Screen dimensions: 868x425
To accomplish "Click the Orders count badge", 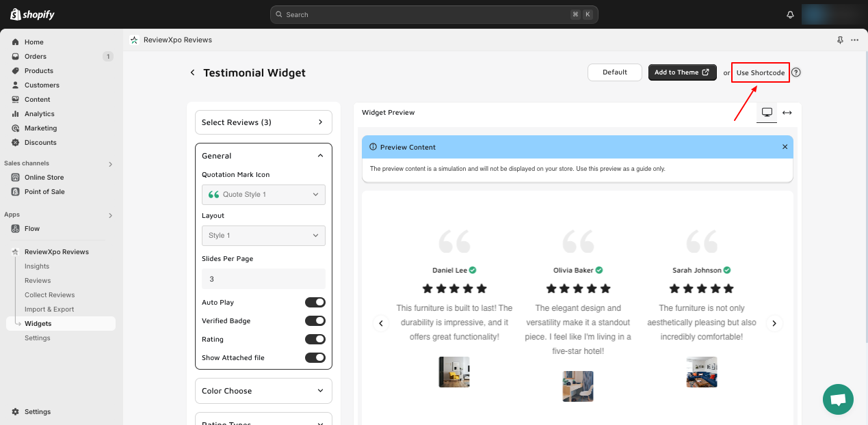I will click(x=107, y=57).
